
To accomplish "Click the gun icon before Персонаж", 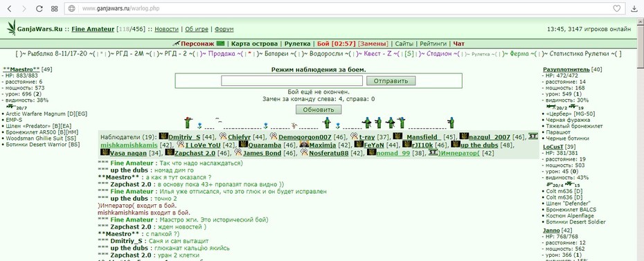I will (176, 44).
